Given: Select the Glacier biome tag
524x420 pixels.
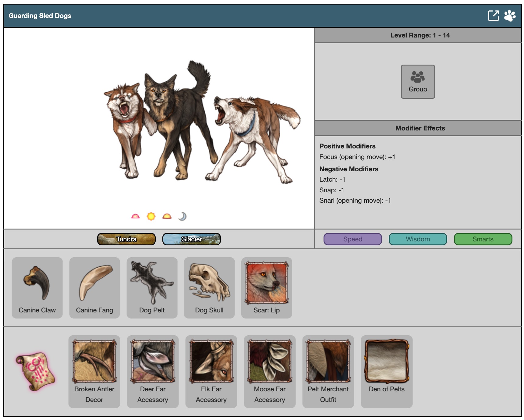Looking at the screenshot, I should 192,239.
